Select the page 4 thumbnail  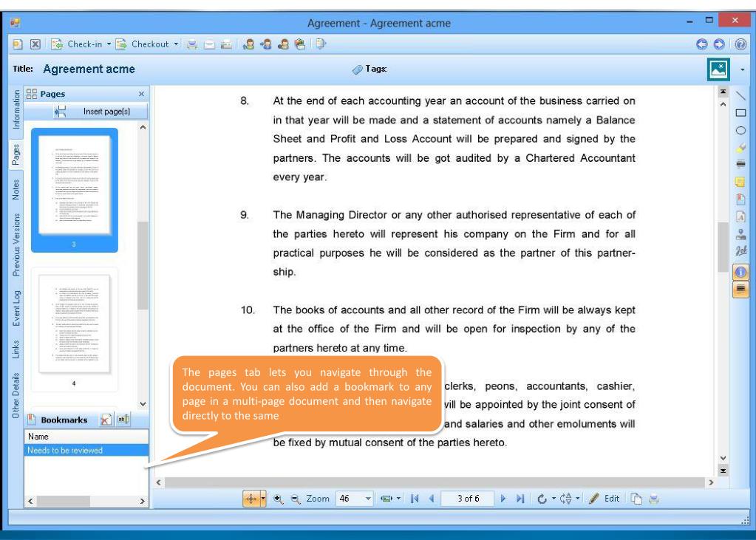74,329
